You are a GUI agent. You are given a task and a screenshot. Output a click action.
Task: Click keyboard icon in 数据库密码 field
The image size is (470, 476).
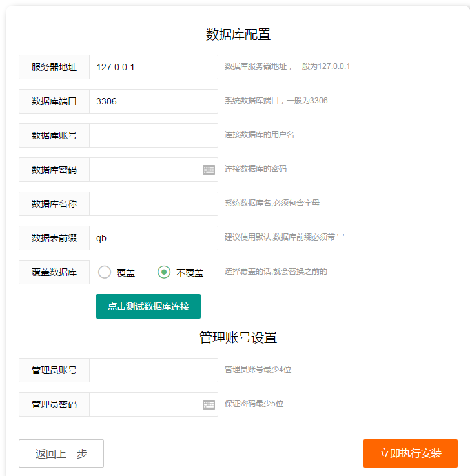coord(209,170)
